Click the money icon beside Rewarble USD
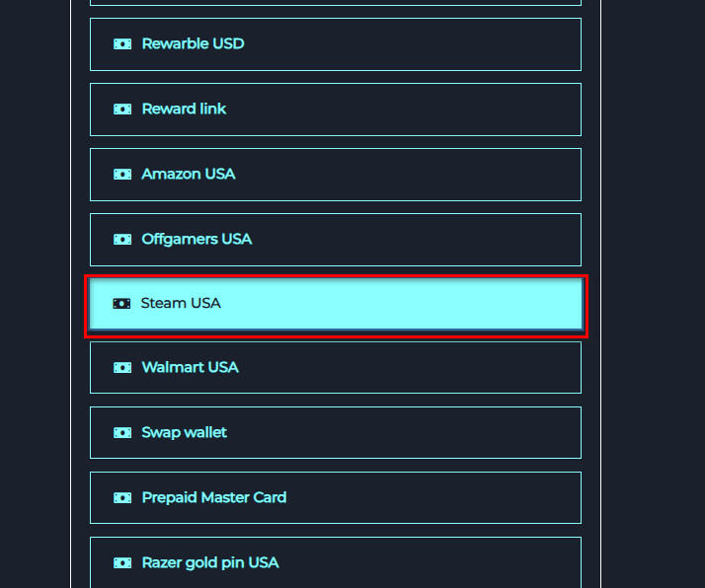705x588 pixels. [x=122, y=44]
